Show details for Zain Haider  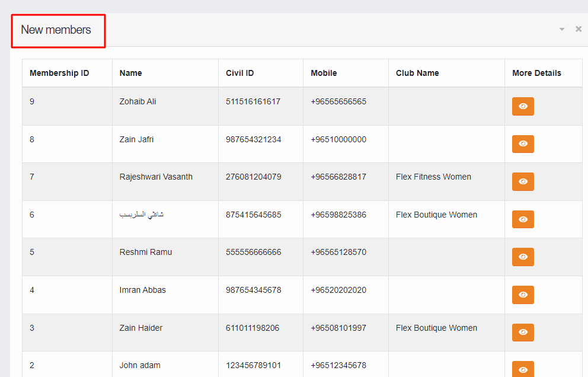[x=523, y=333]
